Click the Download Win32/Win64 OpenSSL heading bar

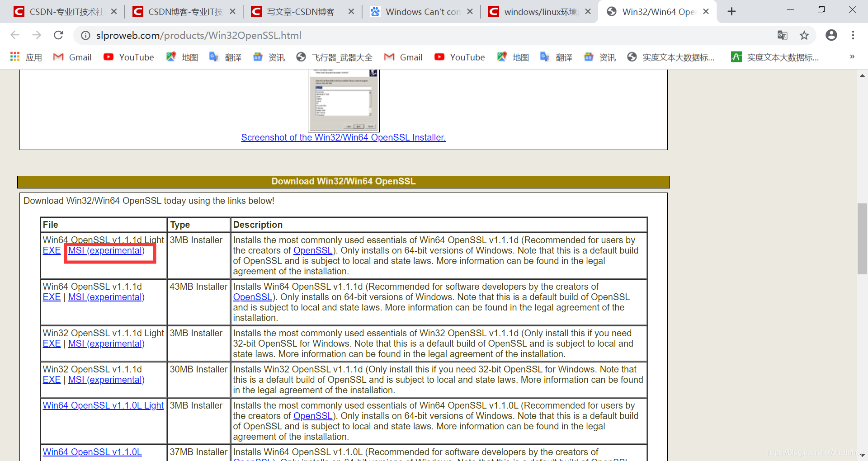344,182
